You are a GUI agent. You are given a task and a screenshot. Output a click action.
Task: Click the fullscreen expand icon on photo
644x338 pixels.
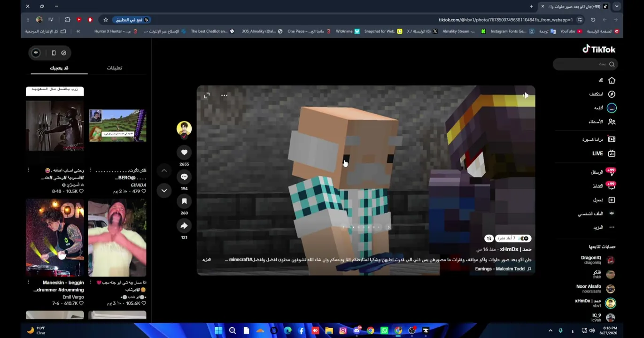coord(207,95)
